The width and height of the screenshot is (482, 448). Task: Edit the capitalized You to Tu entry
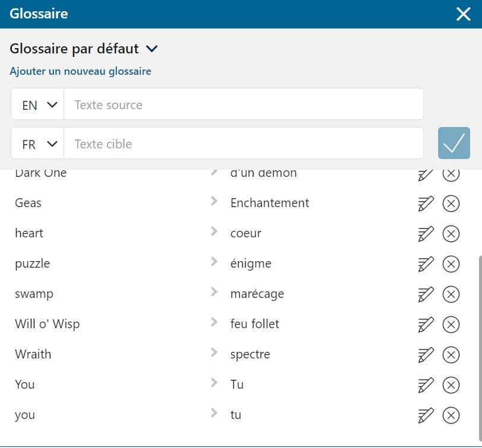(426, 385)
